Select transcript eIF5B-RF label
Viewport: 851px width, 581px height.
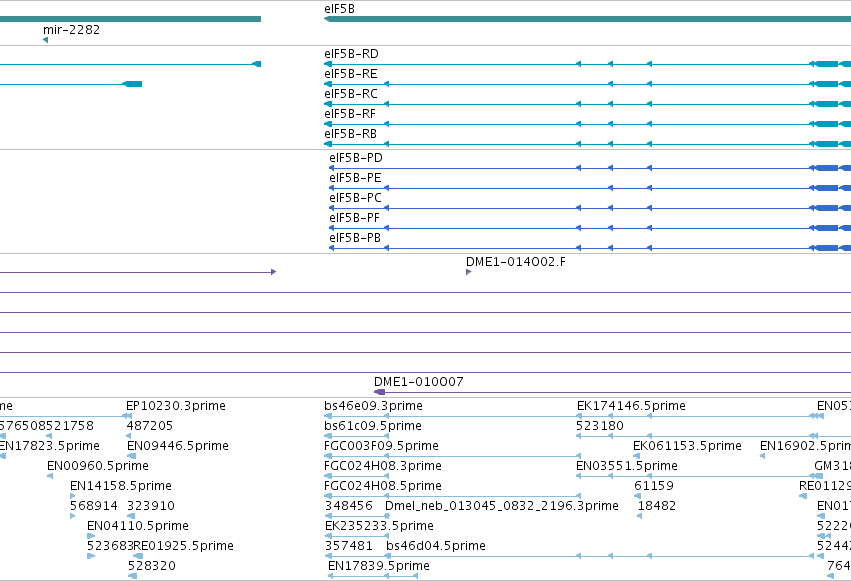click(350, 114)
